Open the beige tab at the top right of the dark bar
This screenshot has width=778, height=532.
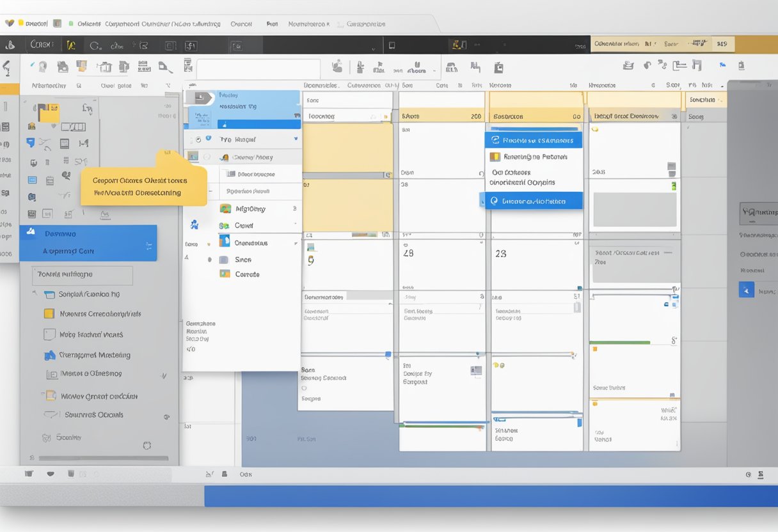pos(662,44)
